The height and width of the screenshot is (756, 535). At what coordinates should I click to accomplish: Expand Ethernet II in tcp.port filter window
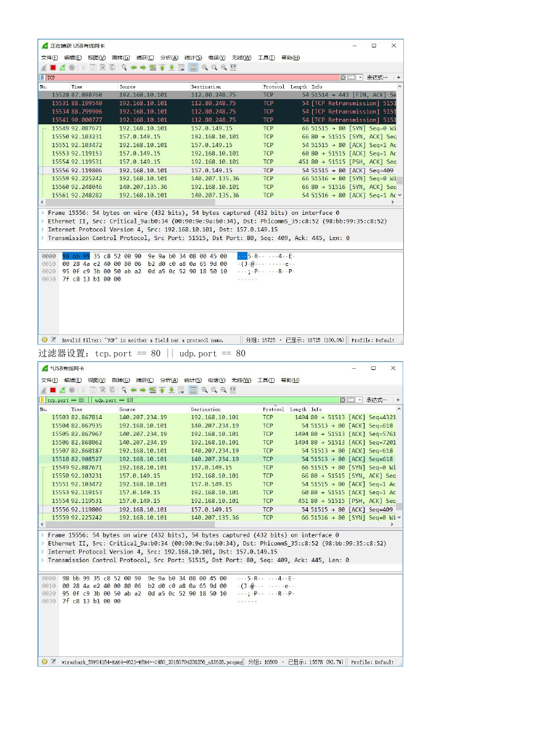[42, 544]
